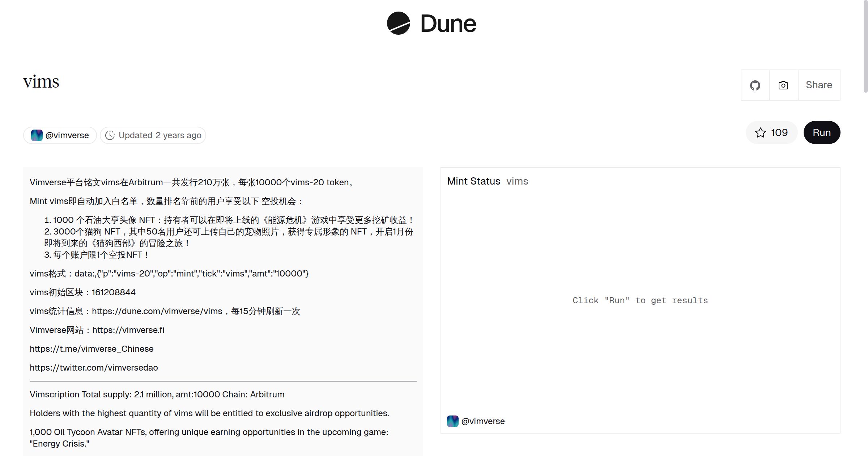Click the Dune wordmark text
This screenshot has width=868, height=456.
[448, 24]
